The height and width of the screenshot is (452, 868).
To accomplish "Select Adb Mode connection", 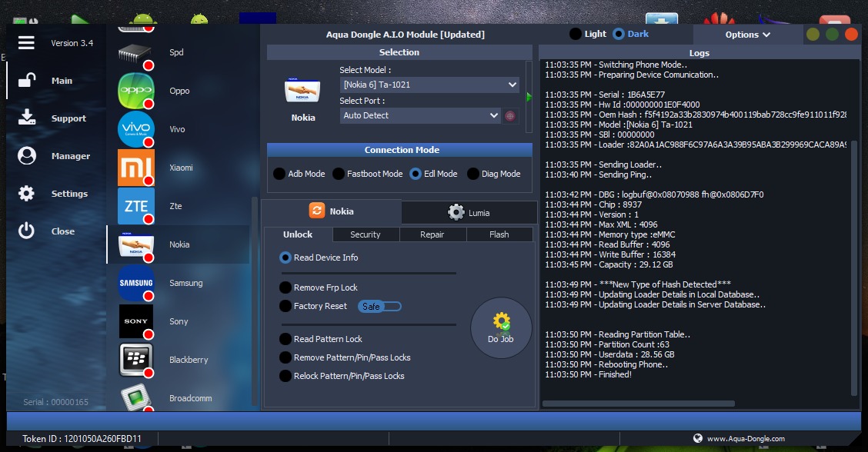I will pos(299,174).
